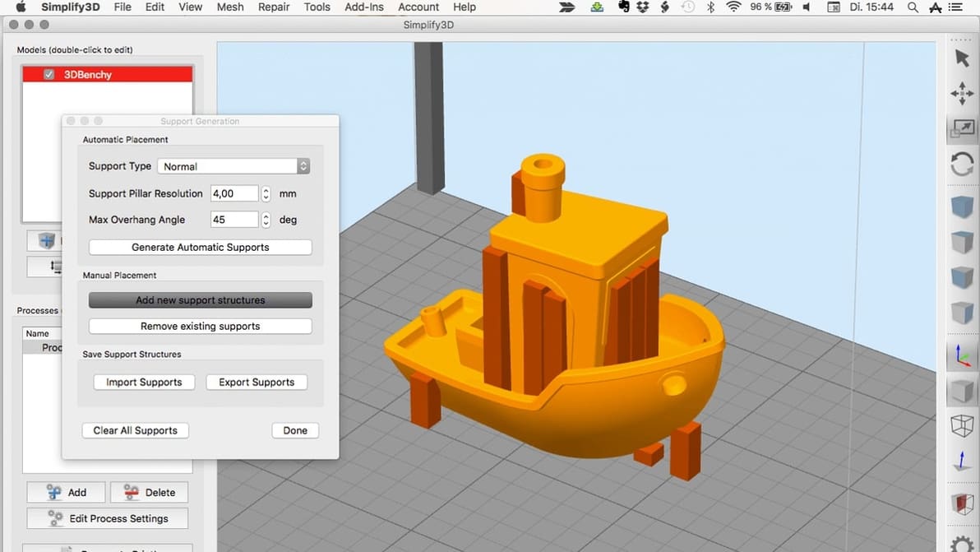
Task: Click Generate Automatic Supports
Action: [200, 247]
